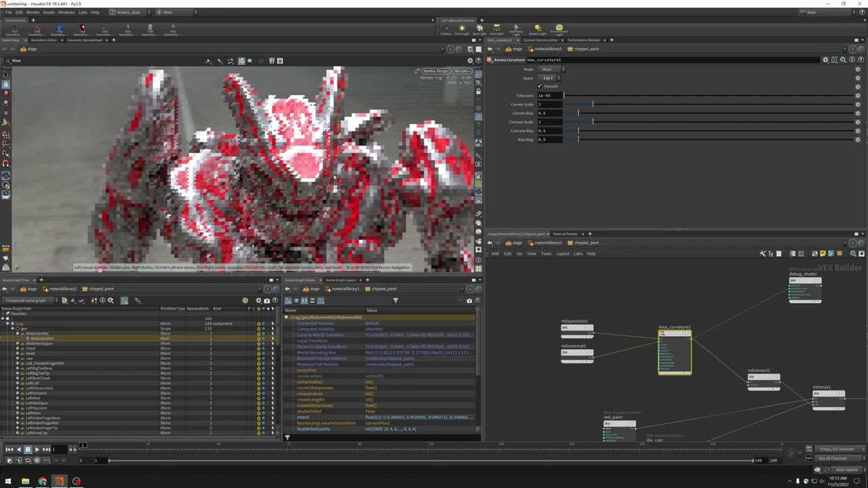Open the Labs menu in top menu bar
Image resolution: width=868 pixels, height=488 pixels.
[x=83, y=12]
